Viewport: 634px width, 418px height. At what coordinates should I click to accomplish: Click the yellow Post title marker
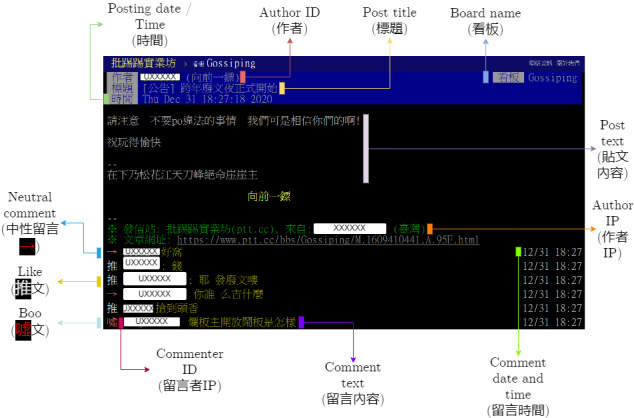(x=283, y=89)
